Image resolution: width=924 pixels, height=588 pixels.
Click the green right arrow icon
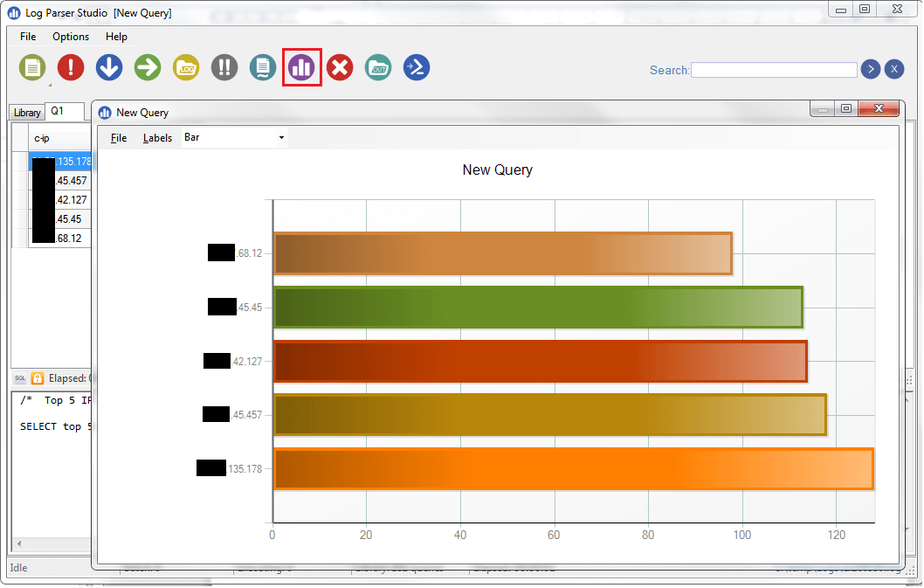pyautogui.click(x=148, y=67)
